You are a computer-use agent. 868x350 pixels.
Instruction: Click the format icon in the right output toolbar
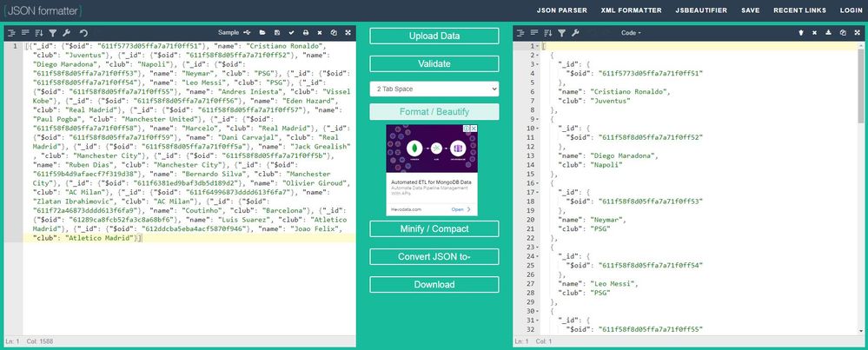[x=520, y=33]
